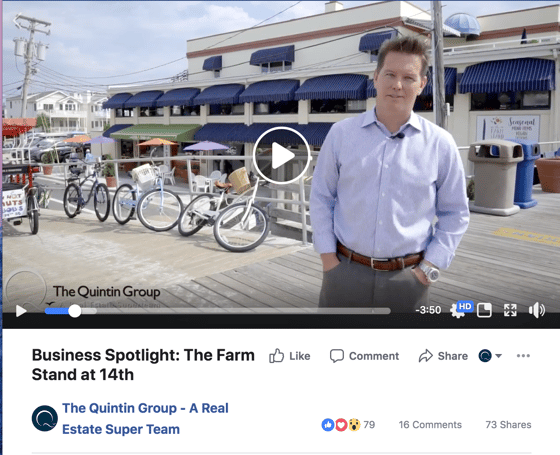Screen dimensions: 560x455
Task: Click the Comment button
Action: point(364,356)
